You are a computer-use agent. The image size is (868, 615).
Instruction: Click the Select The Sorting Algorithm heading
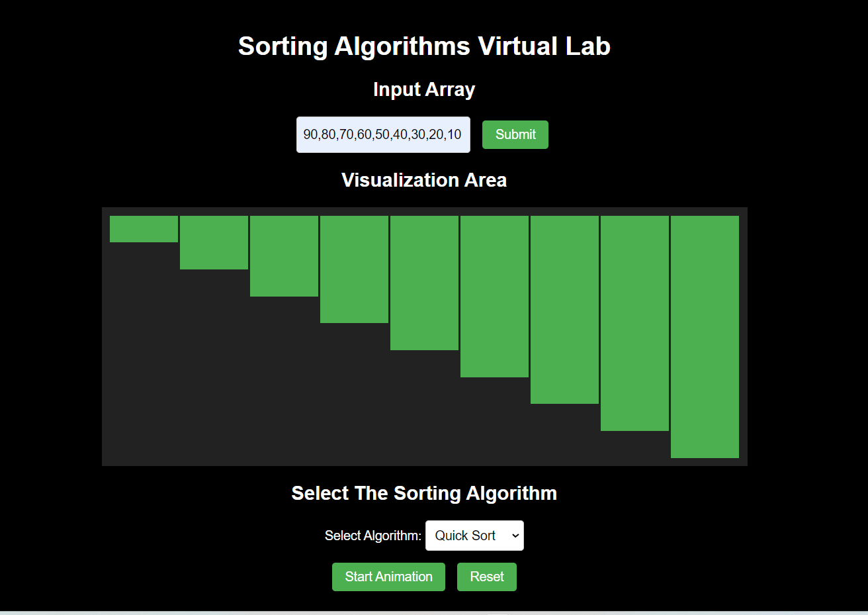(x=424, y=493)
